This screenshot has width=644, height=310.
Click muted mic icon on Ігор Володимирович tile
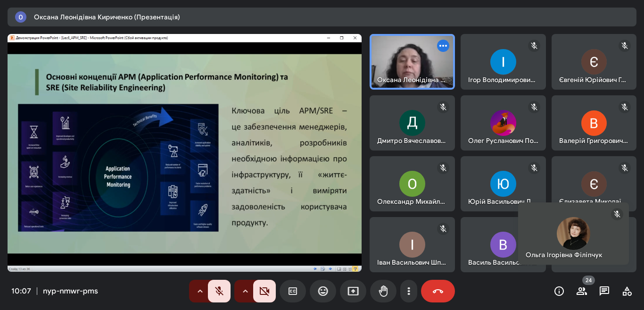(x=534, y=46)
